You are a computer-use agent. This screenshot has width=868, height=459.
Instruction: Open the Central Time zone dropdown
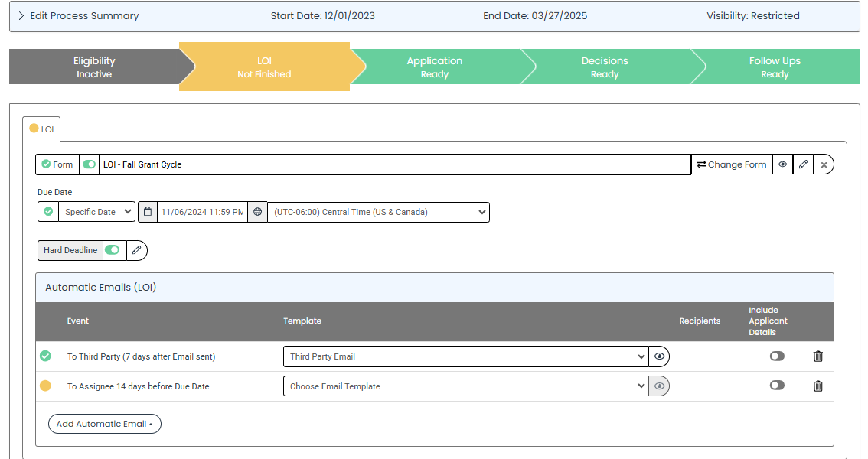379,212
